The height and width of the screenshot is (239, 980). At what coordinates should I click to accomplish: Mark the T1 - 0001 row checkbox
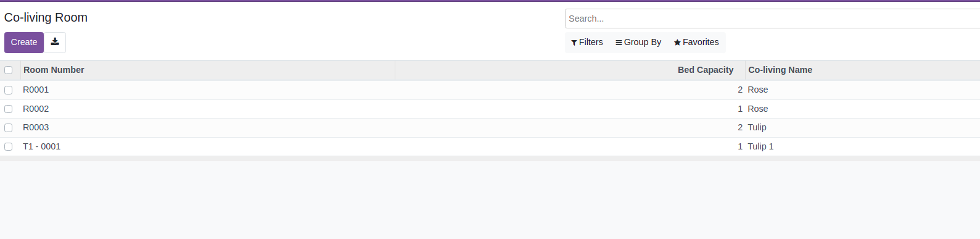[9, 146]
